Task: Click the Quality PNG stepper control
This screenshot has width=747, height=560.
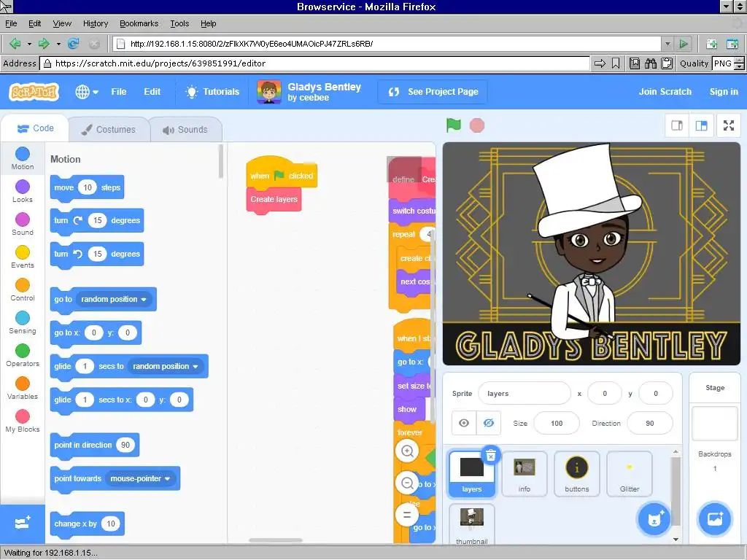Action: 740,63
